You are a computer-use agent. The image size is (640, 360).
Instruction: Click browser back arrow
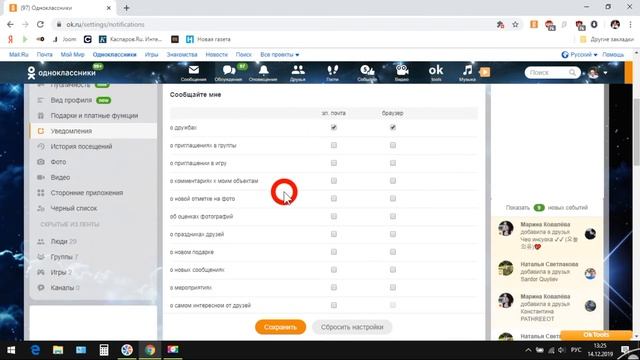pyautogui.click(x=10, y=24)
